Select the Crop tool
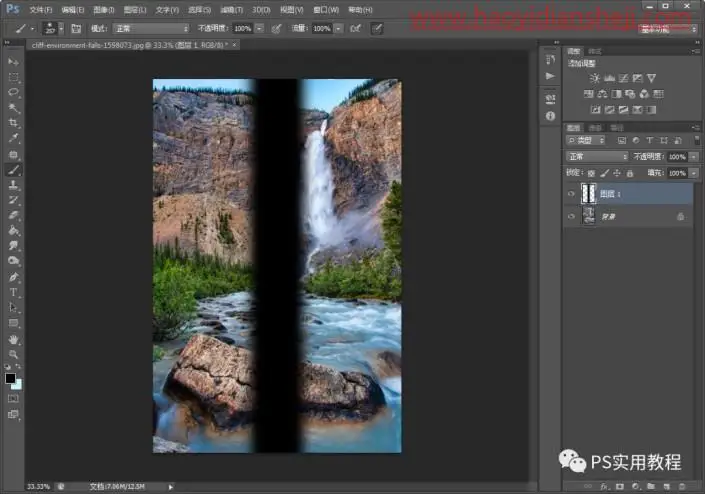 click(13, 123)
